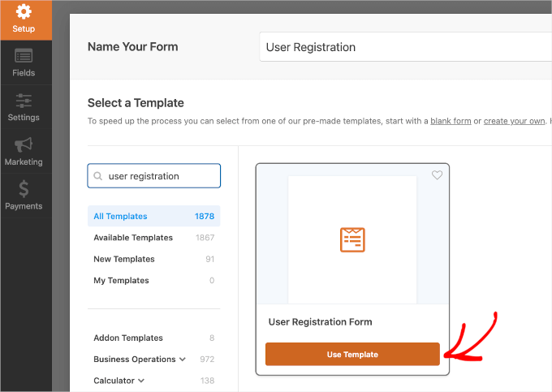Click the orange form template icon
552x392 pixels.
(352, 239)
